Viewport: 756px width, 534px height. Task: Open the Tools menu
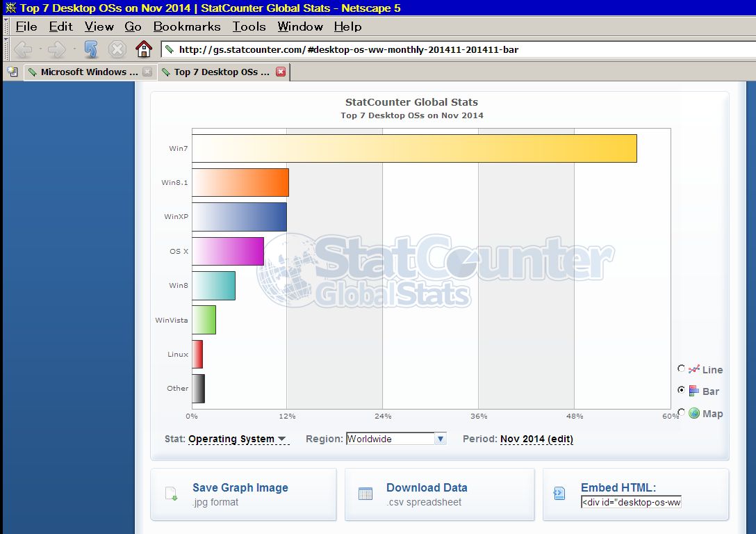click(x=249, y=27)
